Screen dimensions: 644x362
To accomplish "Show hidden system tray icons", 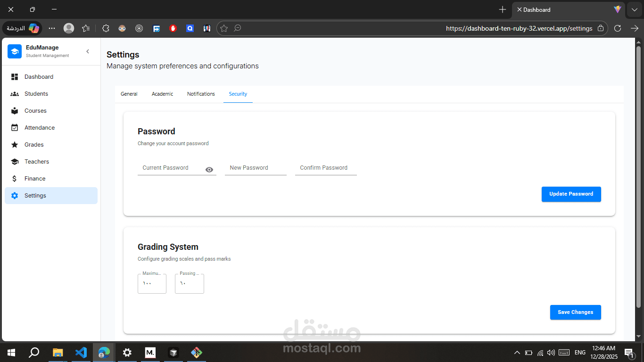I will (x=517, y=353).
